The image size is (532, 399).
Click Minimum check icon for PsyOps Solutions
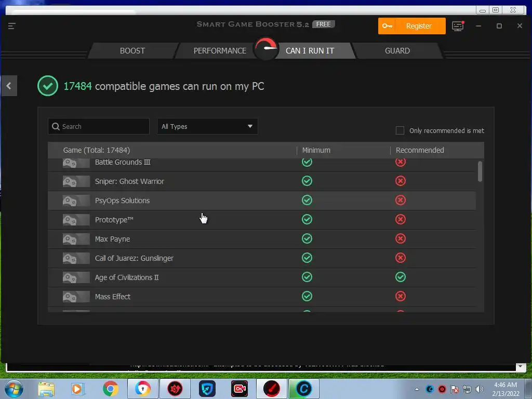tap(307, 200)
